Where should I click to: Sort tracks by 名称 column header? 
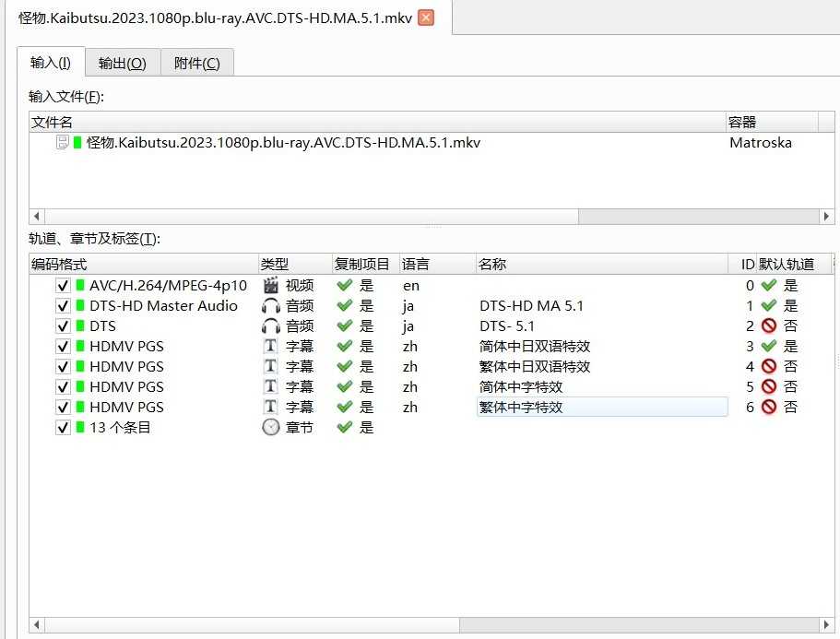[601, 264]
